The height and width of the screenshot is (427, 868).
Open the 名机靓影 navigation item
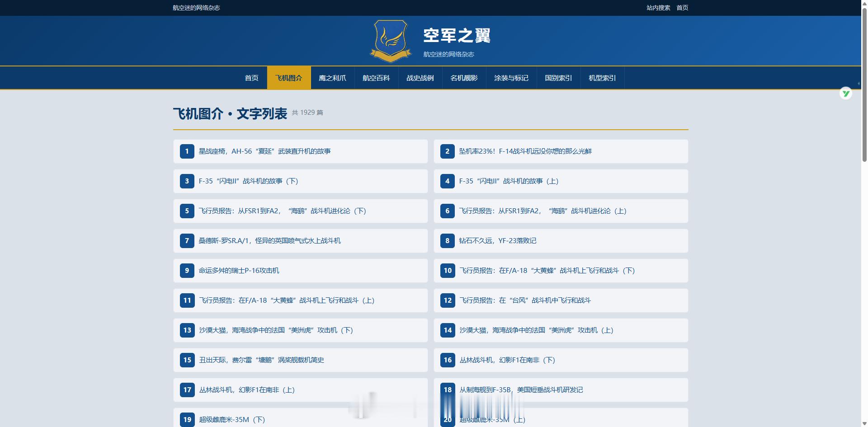[x=464, y=78]
